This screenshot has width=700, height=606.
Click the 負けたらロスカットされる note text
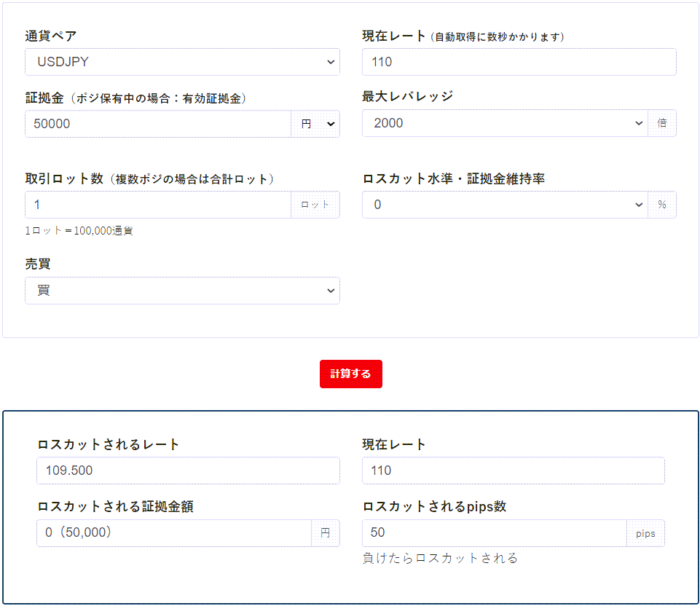point(440,559)
